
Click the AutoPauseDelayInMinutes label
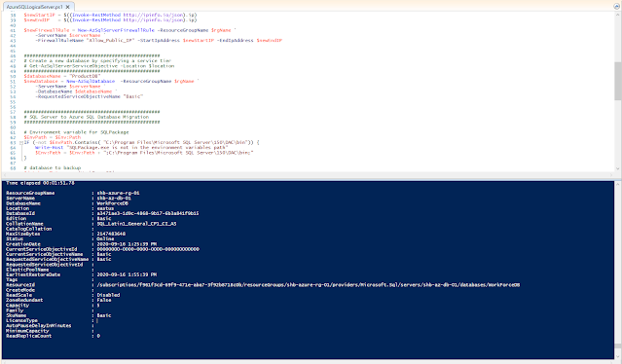point(39,326)
